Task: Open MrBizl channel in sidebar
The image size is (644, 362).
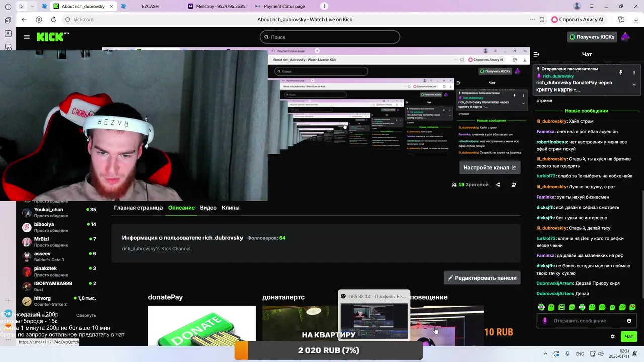Action: tap(59, 242)
